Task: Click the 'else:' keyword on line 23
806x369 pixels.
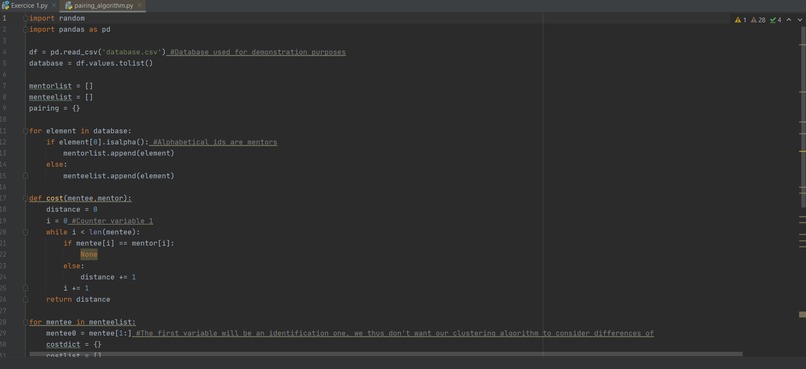Action: 74,266
